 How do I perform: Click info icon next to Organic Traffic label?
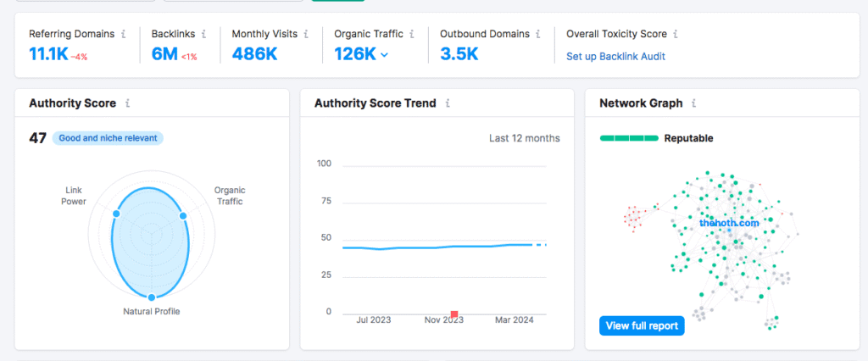click(412, 35)
